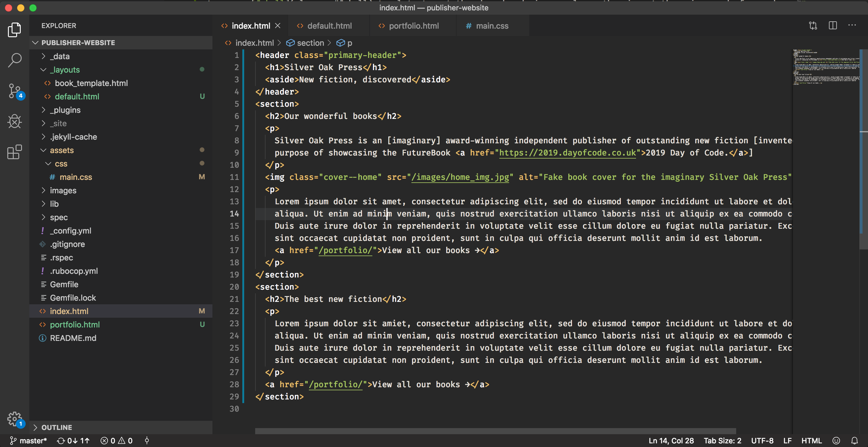Click line number 20 in the gutter

[x=234, y=287]
